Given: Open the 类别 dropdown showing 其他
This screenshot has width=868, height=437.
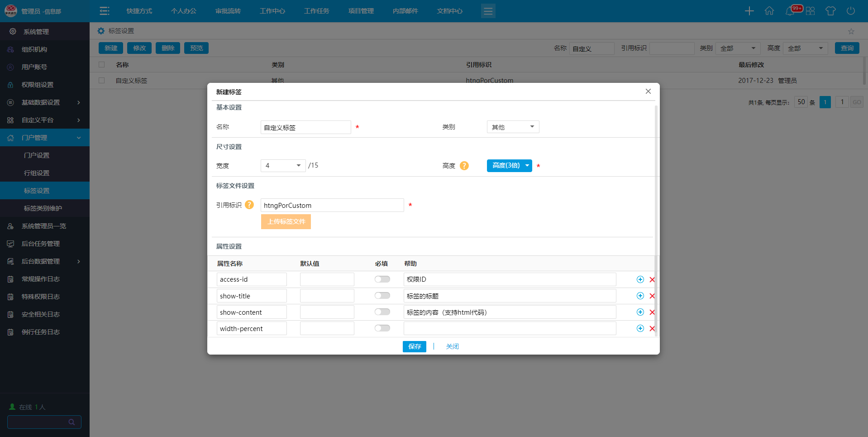Looking at the screenshot, I should click(x=513, y=127).
